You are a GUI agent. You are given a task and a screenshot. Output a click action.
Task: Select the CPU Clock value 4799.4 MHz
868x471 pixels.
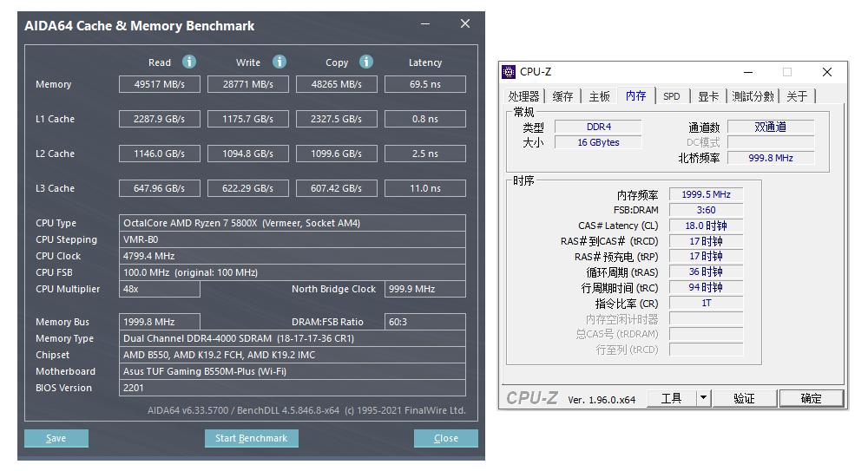pos(293,256)
